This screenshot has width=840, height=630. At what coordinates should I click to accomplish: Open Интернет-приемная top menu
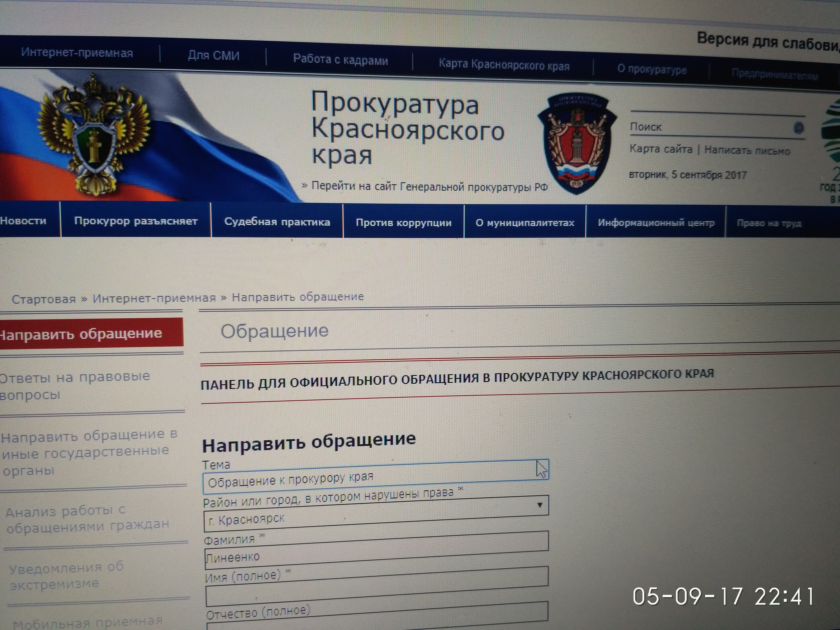[x=77, y=53]
